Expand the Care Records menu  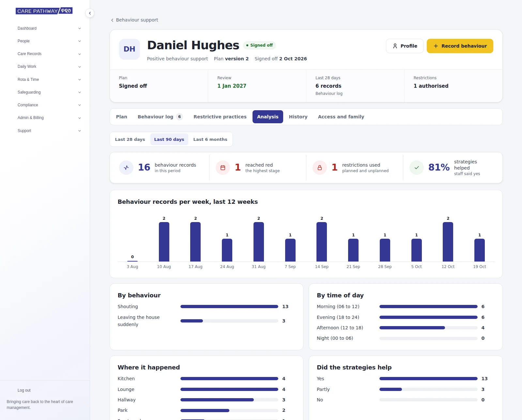tap(49, 54)
